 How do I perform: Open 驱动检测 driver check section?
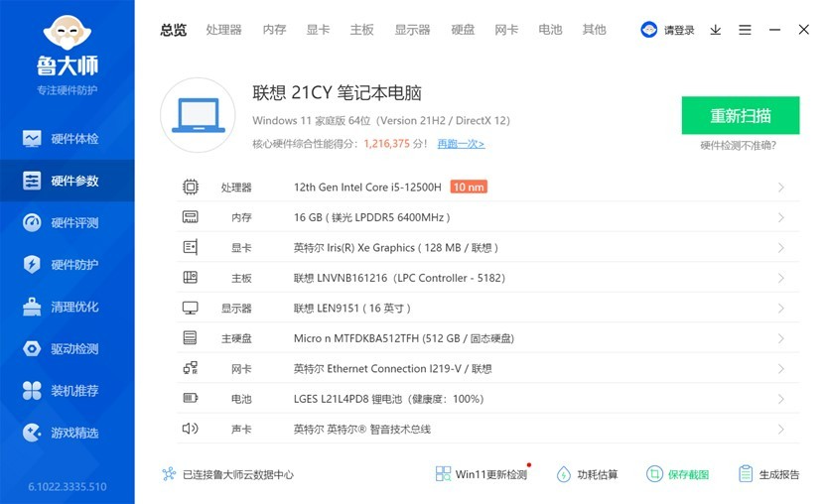pyautogui.click(x=67, y=348)
